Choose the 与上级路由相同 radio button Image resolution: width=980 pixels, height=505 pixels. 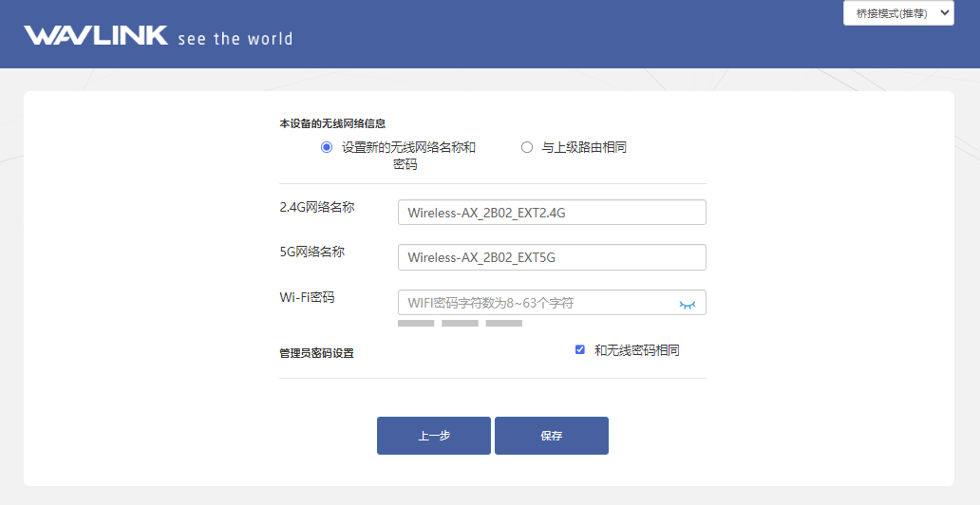[x=527, y=147]
